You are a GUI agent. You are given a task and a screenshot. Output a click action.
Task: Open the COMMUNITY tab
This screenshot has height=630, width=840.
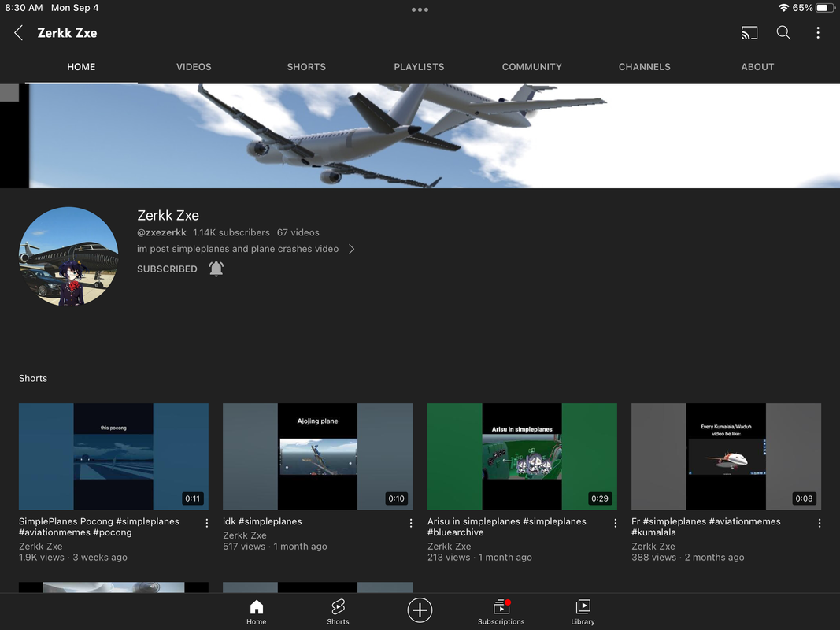click(x=532, y=67)
